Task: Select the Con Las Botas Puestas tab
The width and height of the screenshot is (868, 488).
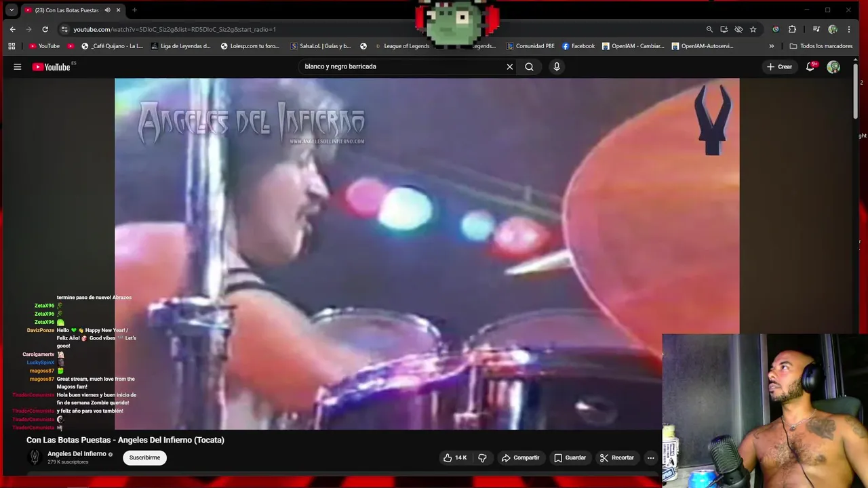Action: [73, 10]
